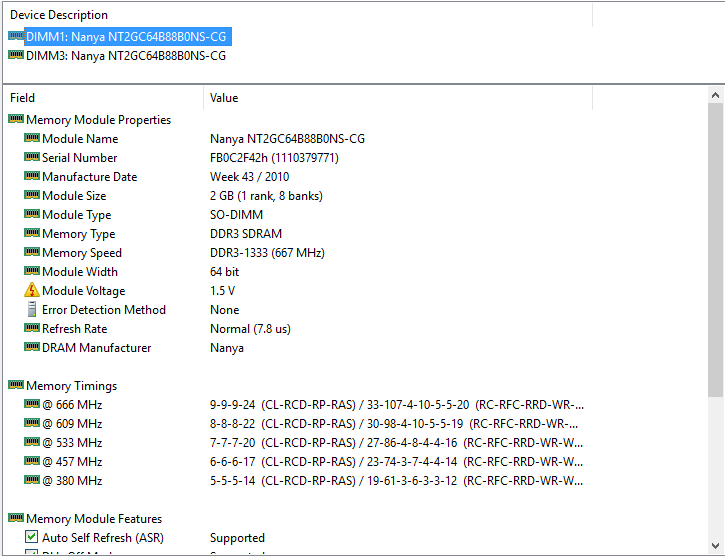Click the Error Detection Method field label
This screenshot has width=725, height=556.
click(x=104, y=309)
